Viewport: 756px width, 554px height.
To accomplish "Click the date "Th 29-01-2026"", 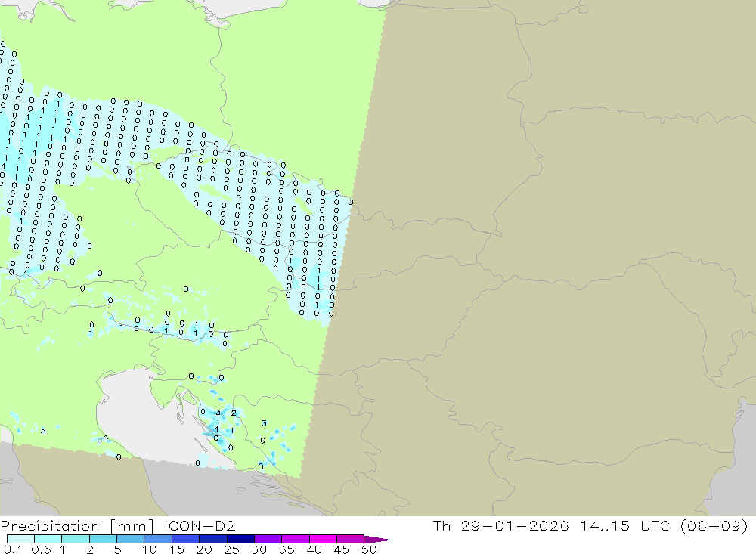I will tap(501, 525).
